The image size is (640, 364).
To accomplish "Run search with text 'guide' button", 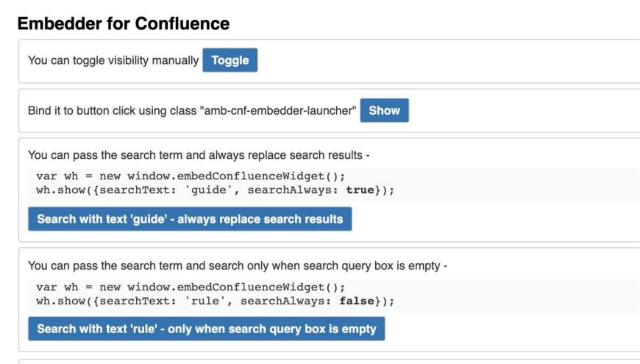I will coord(190,219).
